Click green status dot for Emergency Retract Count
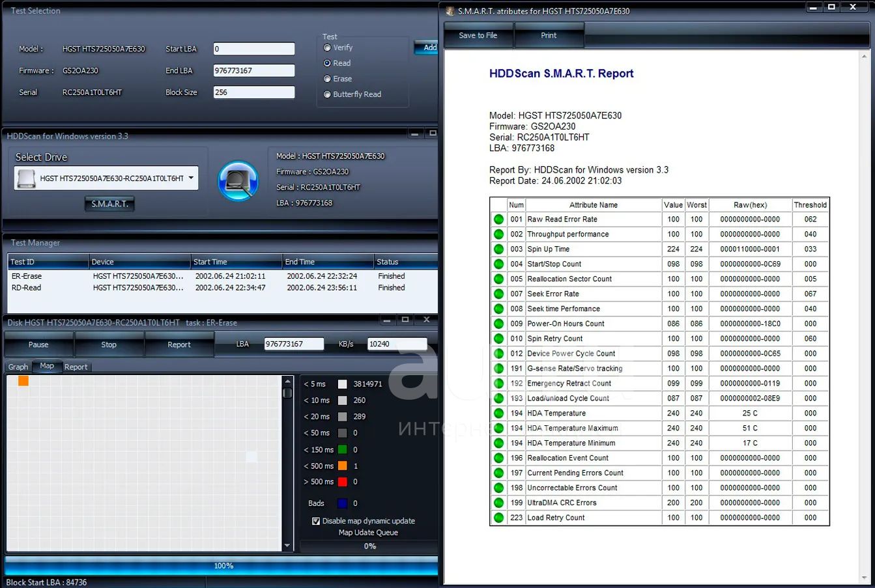 point(498,384)
